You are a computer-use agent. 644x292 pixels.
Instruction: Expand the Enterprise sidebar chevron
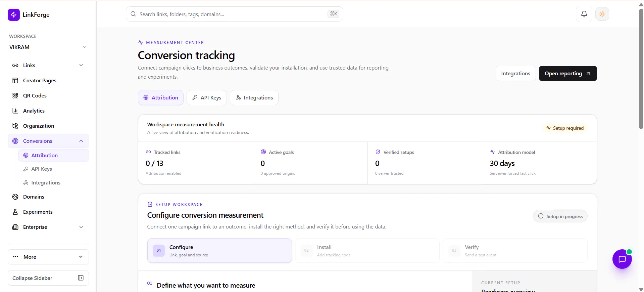81,227
